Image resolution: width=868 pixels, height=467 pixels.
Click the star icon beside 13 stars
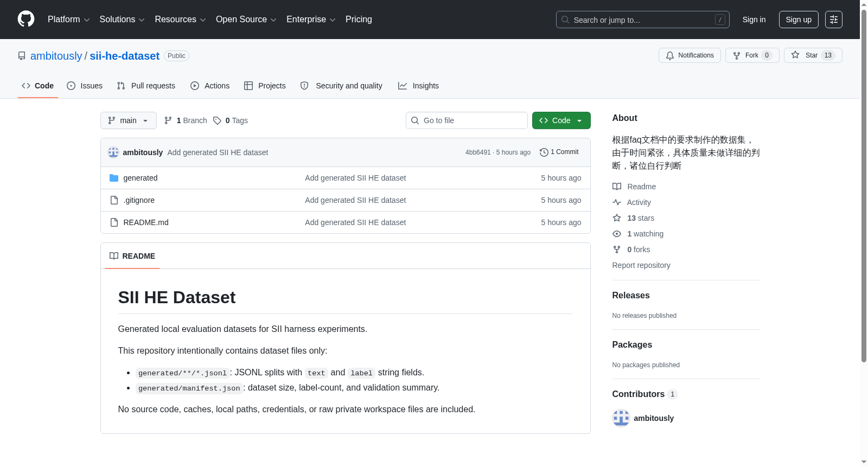pyautogui.click(x=617, y=218)
